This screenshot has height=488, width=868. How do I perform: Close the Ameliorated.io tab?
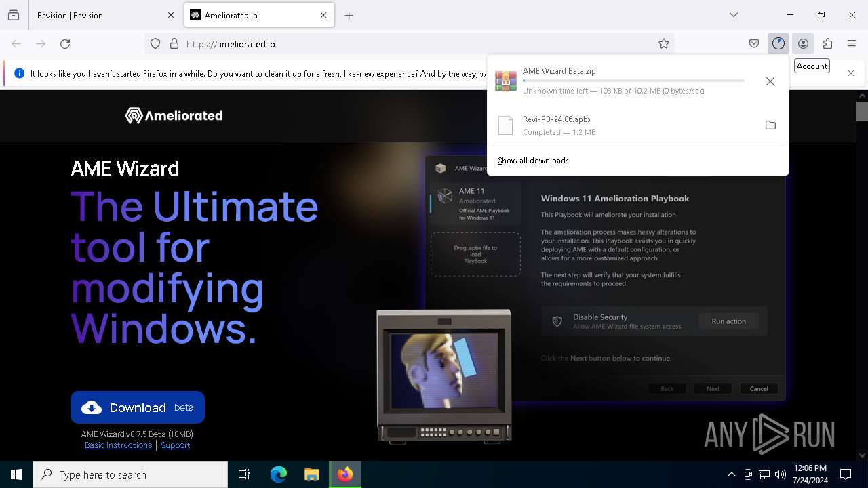[x=323, y=15]
